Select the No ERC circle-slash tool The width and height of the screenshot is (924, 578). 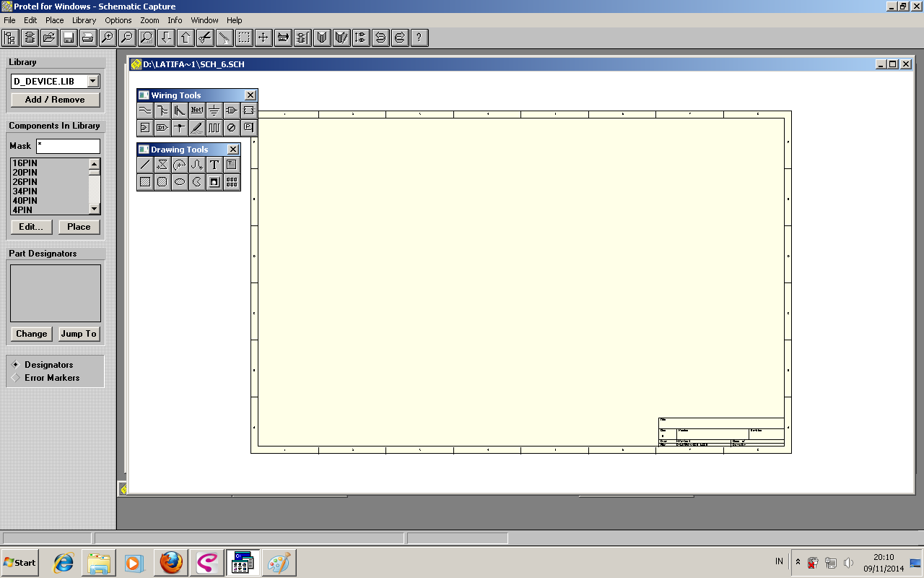[x=231, y=128]
